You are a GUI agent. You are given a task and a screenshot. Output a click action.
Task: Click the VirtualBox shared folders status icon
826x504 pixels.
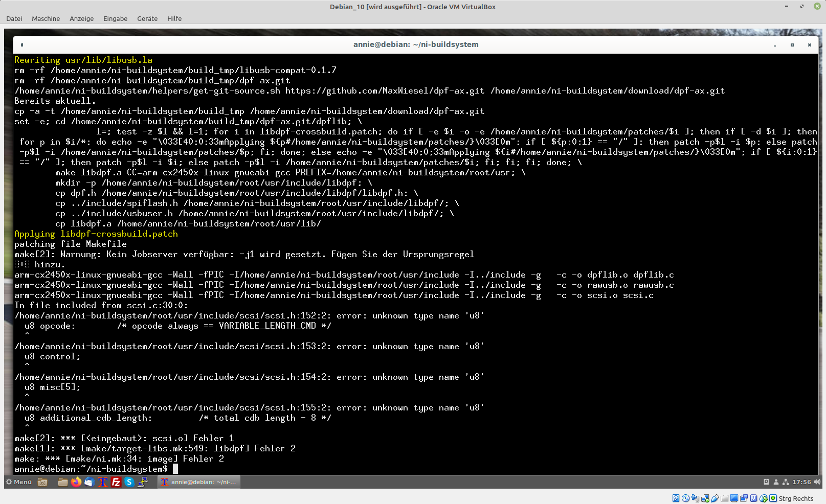[725, 498]
